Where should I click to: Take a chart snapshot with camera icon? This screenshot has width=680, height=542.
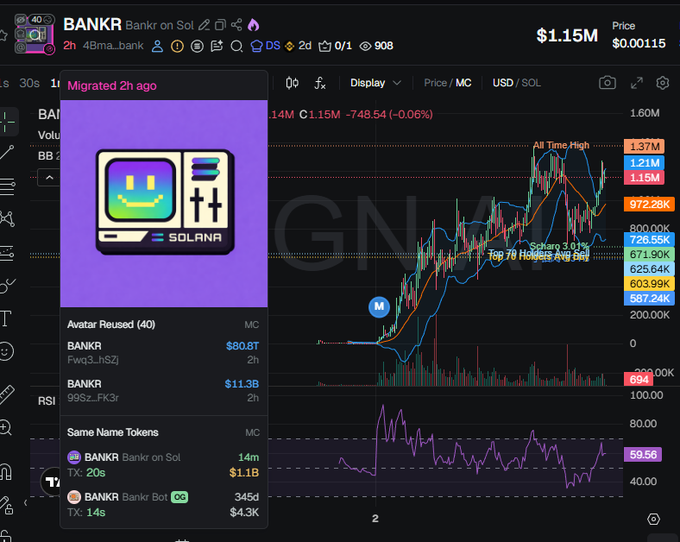[x=607, y=82]
